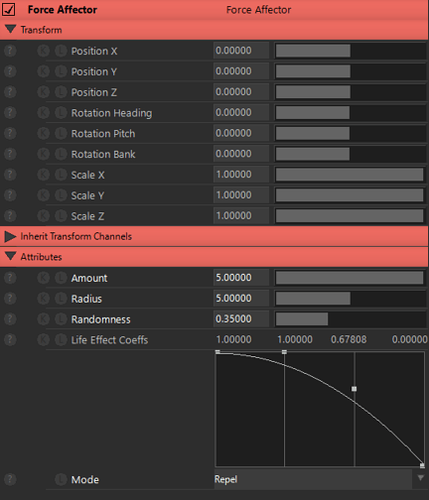The image size is (429, 500).
Task: Click the Randomness slider bar
Action: pyautogui.click(x=350, y=319)
